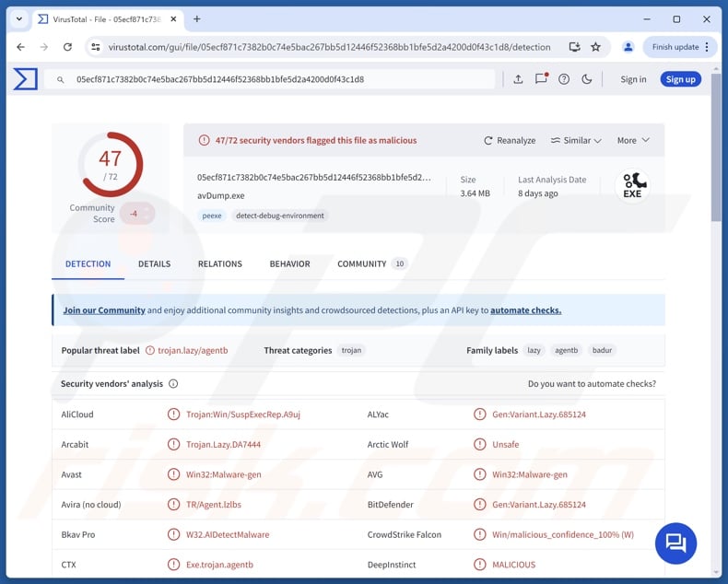Open the chat bubble button
The width and height of the screenshot is (728, 584).
[x=675, y=542]
